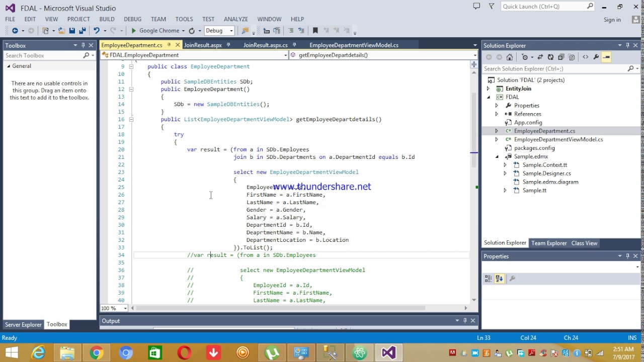Click the Pending Changes Filter clock icon
The width and height of the screenshot is (644, 362).
[x=525, y=57]
